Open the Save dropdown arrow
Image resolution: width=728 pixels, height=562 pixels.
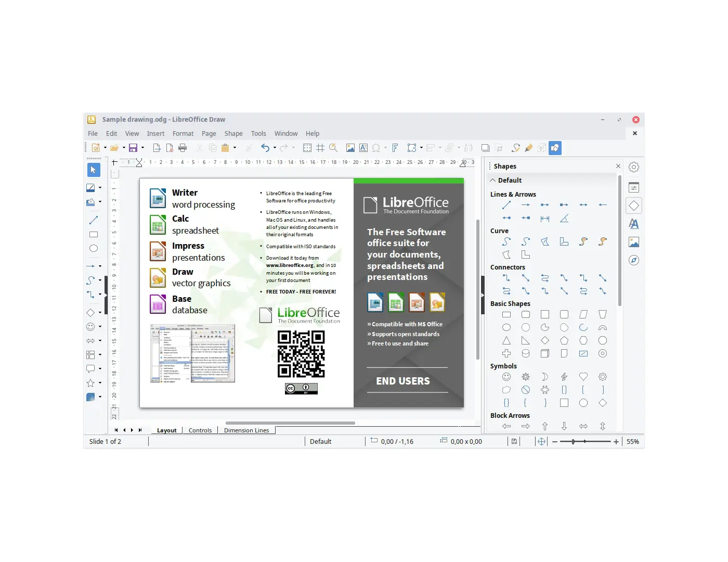tap(142, 148)
